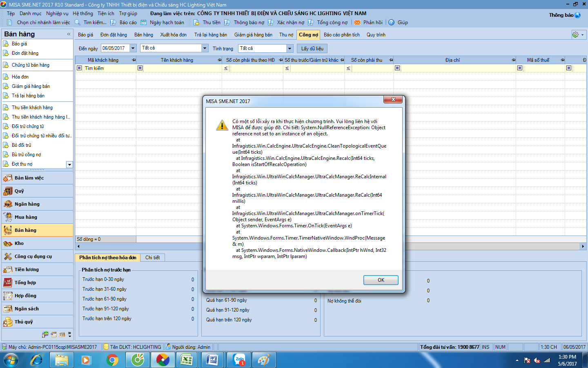This screenshot has height=368, width=588.
Task: Open Công cụ dụng cụ module
Action: [x=37, y=256]
